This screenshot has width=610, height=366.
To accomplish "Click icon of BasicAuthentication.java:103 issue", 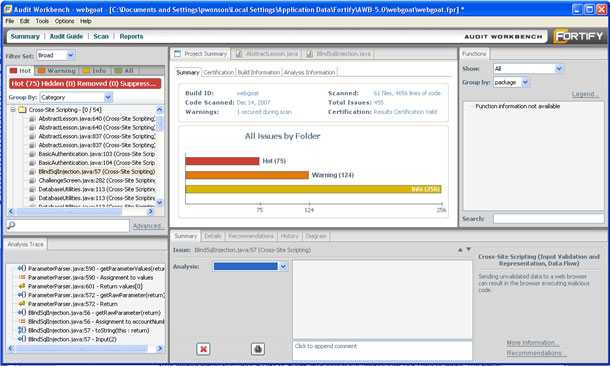I will pyautogui.click(x=33, y=154).
